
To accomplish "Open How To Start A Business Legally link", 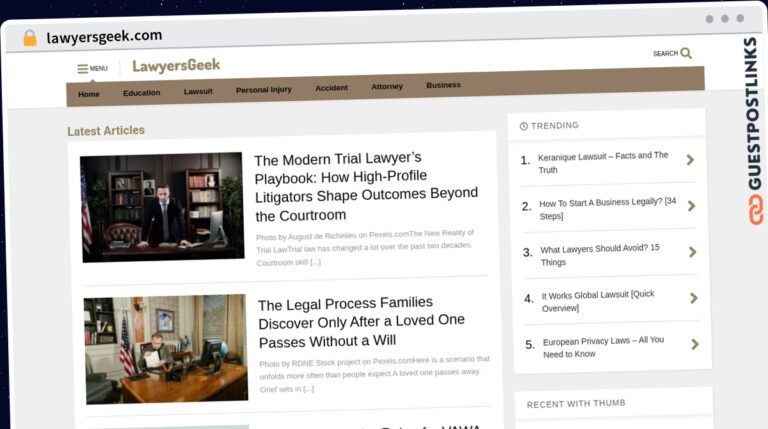I will point(608,209).
